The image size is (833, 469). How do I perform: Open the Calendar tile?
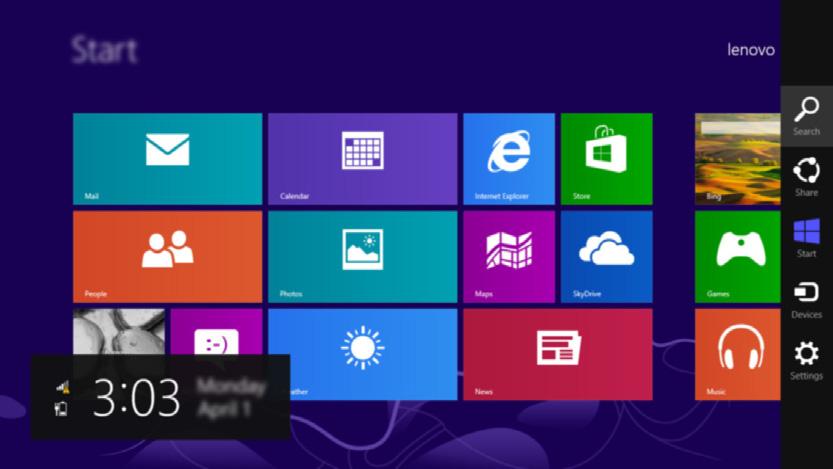(x=362, y=159)
